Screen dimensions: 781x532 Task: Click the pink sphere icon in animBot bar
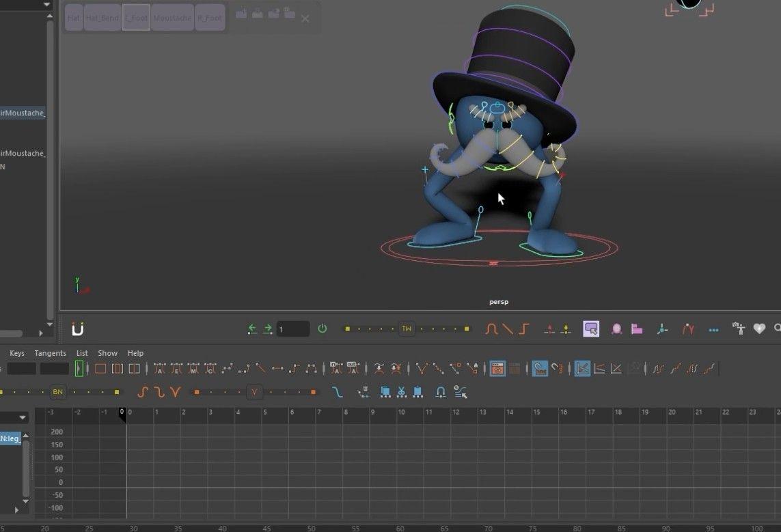[x=616, y=329]
